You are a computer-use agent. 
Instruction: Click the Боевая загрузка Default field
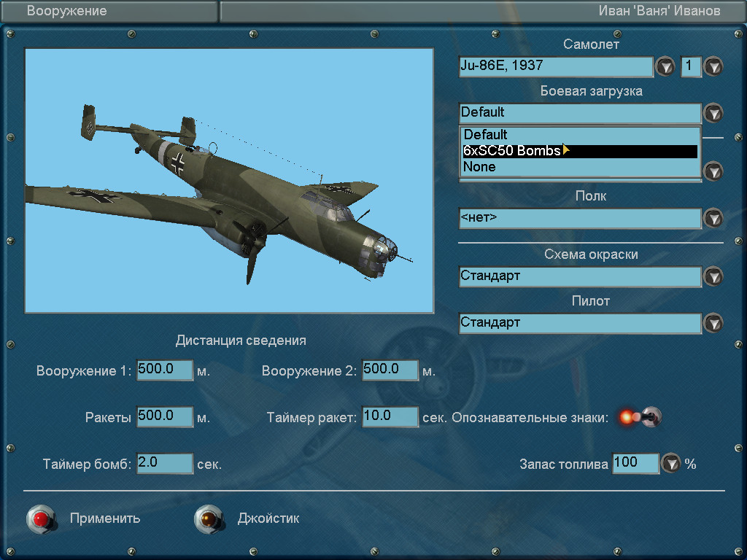pos(580,113)
